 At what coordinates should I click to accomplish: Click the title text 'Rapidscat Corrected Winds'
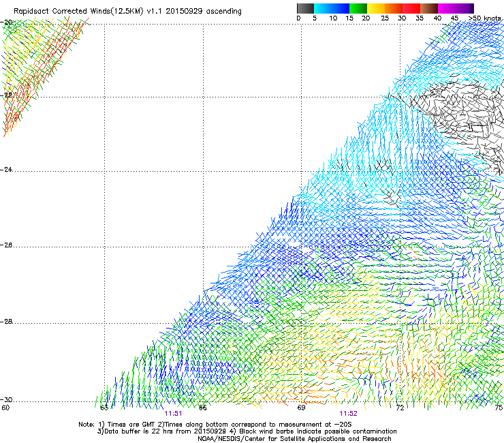pos(63,12)
